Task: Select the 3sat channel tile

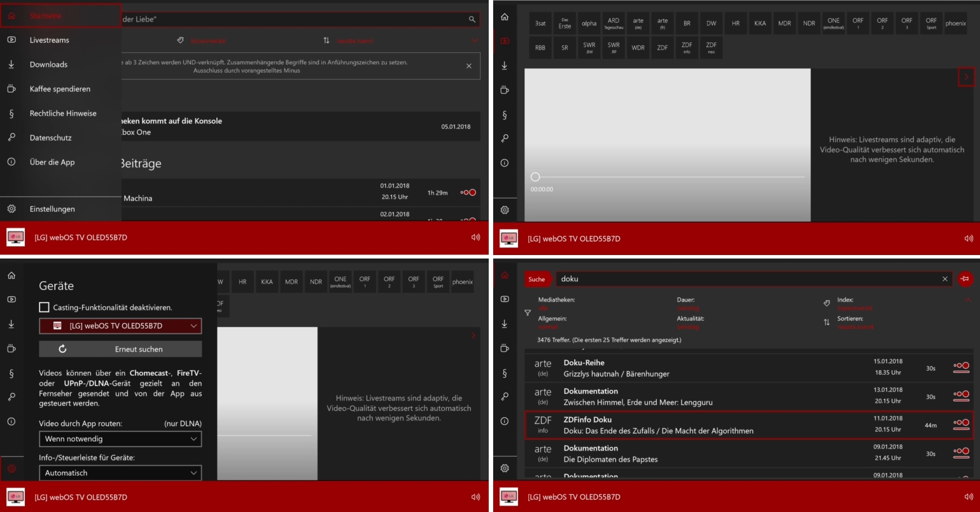Action: coord(540,24)
